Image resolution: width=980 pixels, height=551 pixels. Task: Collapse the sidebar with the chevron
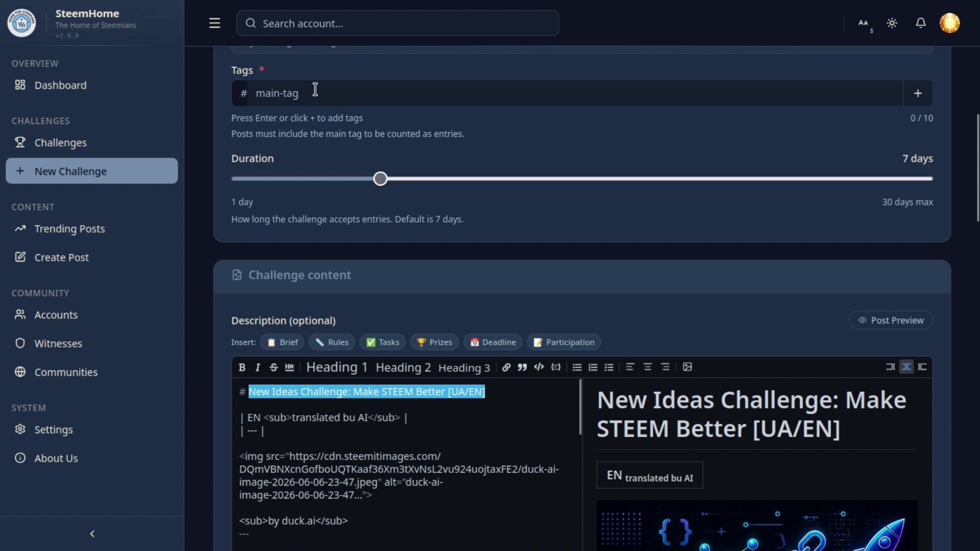(x=92, y=534)
